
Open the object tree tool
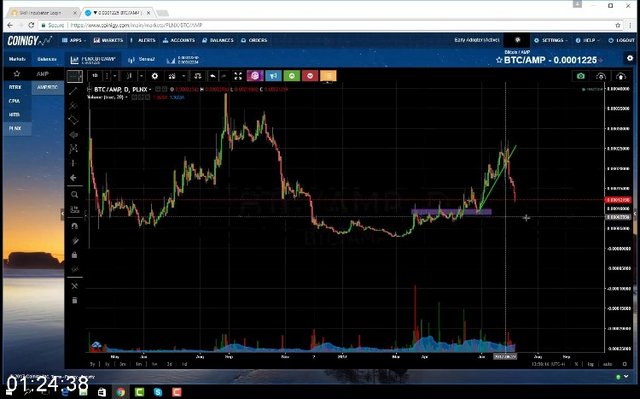[x=74, y=286]
